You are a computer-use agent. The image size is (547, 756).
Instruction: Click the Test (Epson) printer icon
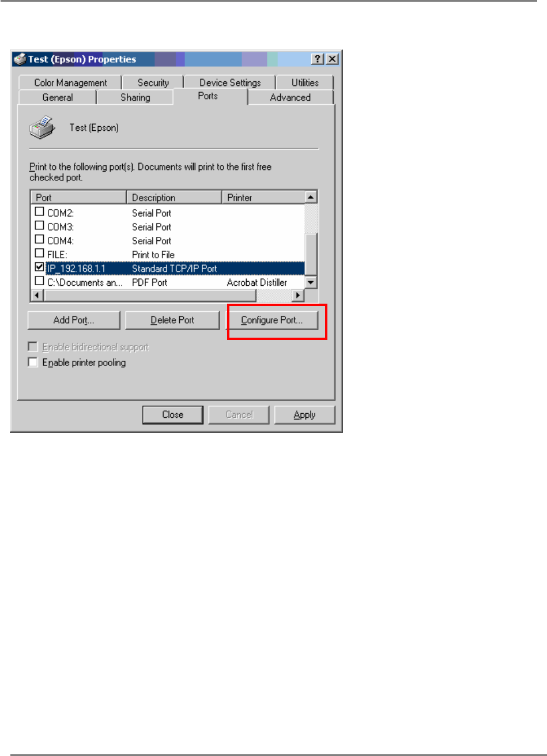(x=42, y=127)
